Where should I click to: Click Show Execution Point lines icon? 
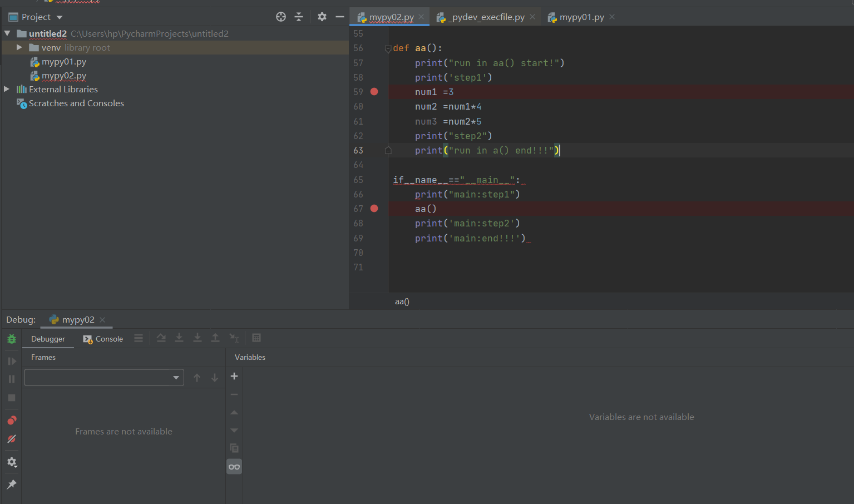[139, 338]
